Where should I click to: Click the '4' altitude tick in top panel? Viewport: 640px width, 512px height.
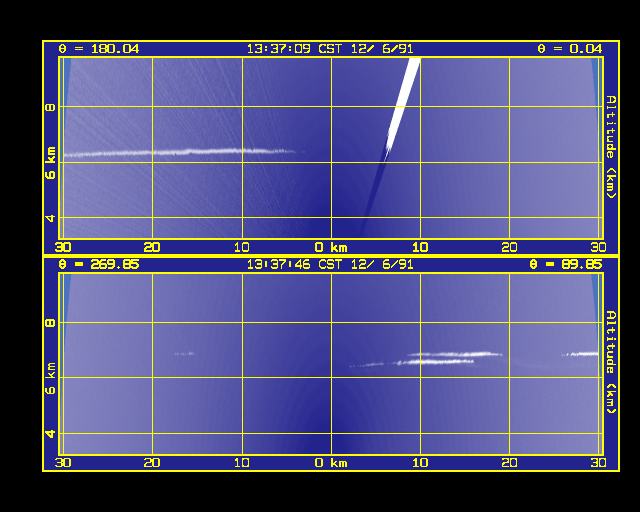point(50,218)
